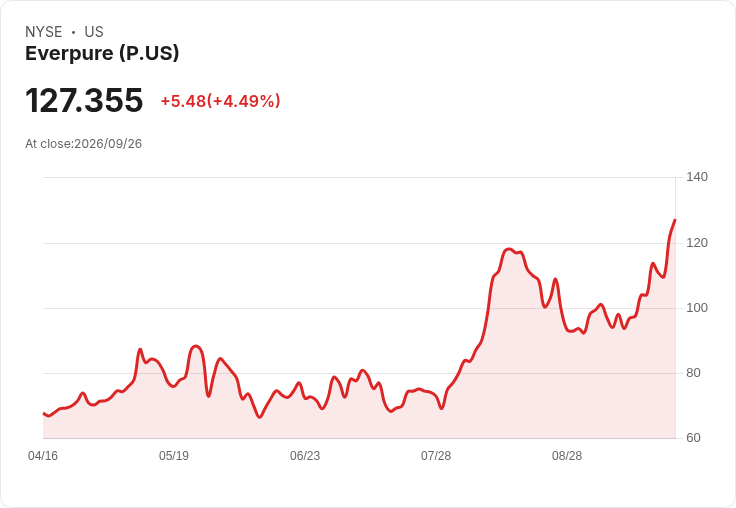Click the NYSE exchange label
The height and width of the screenshot is (508, 736).
point(44,32)
